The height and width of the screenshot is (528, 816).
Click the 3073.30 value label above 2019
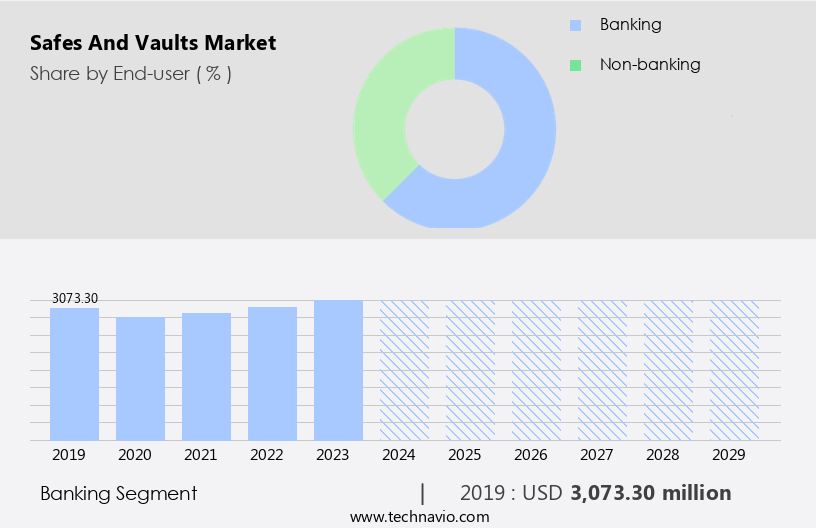[75, 299]
